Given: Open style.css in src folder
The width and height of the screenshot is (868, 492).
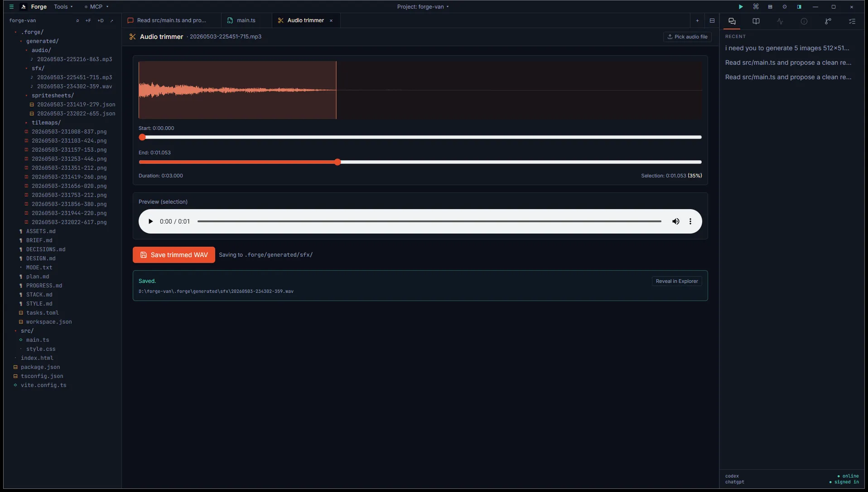Looking at the screenshot, I should coord(41,349).
